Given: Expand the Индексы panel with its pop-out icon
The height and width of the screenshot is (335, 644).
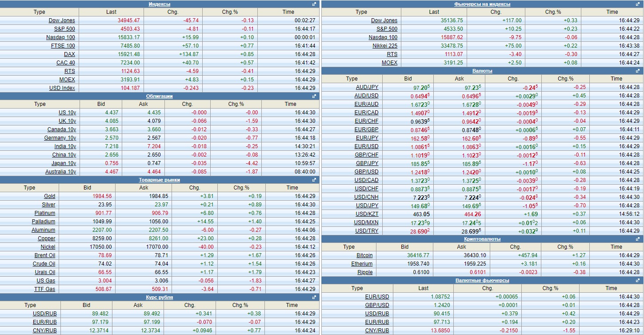Looking at the screenshot, I should 314,4.
